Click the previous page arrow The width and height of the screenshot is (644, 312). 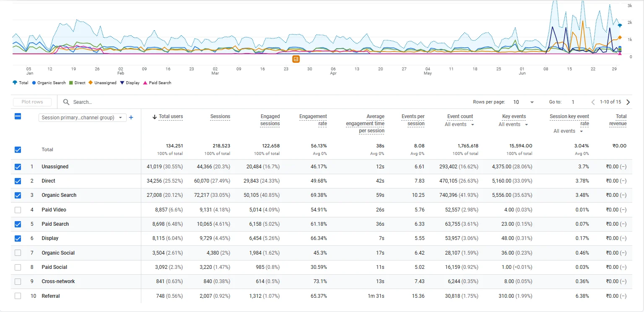coord(593,102)
